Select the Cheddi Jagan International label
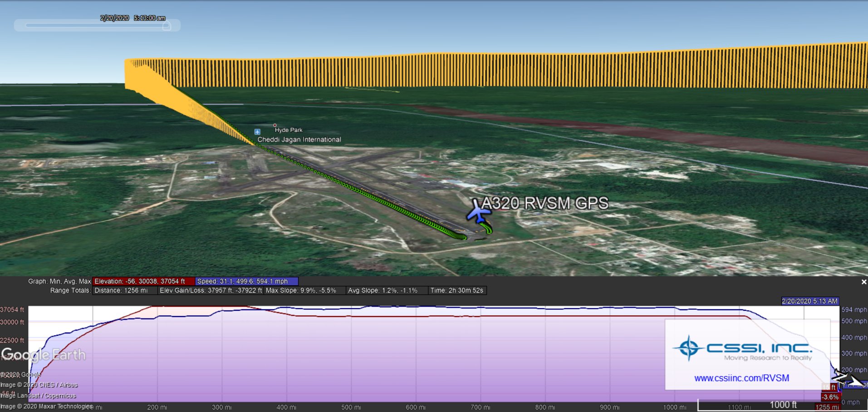This screenshot has height=412, width=868. pos(299,139)
